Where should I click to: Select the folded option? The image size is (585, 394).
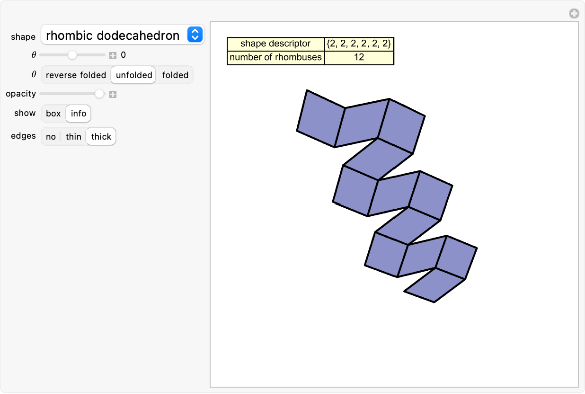(x=175, y=75)
